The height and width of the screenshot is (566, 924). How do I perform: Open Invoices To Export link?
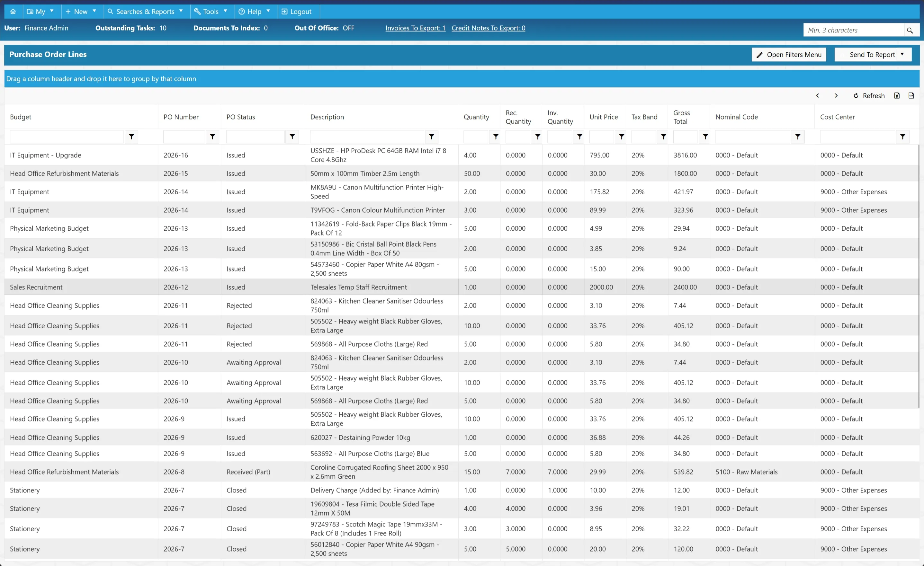pos(416,28)
